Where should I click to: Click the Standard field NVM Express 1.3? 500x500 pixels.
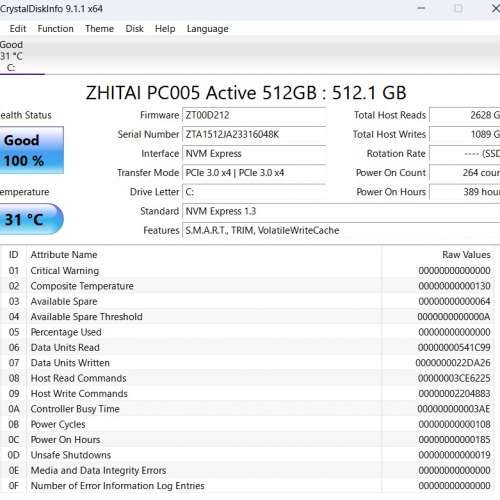coord(341,211)
